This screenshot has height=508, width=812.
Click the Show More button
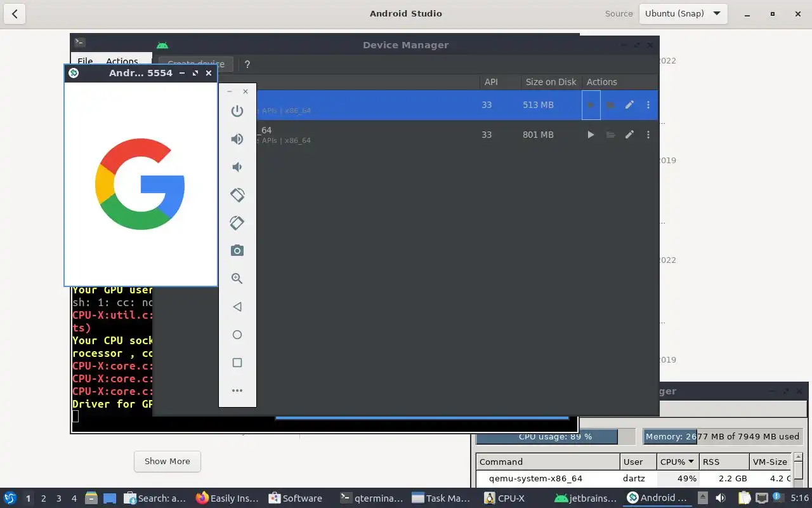pos(167,461)
